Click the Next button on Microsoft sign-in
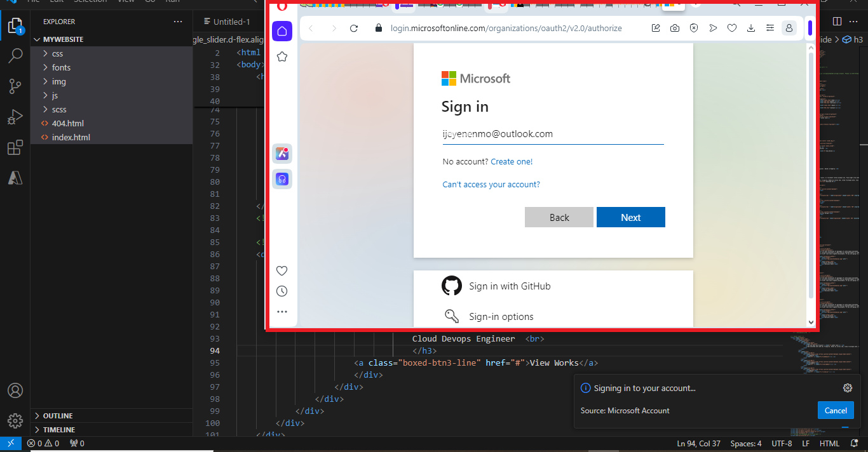This screenshot has height=452, width=868. pyautogui.click(x=630, y=217)
